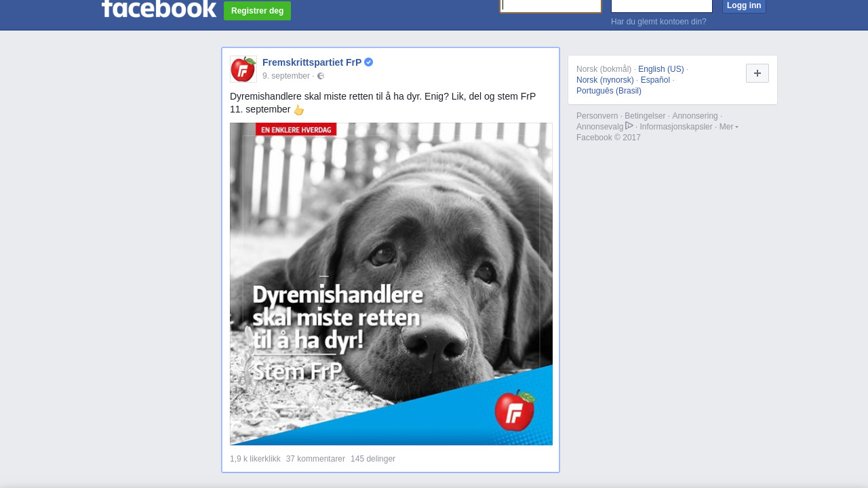Viewport: 868px width, 488px height.
Task: Click the Facebook logo in header
Action: tap(159, 8)
